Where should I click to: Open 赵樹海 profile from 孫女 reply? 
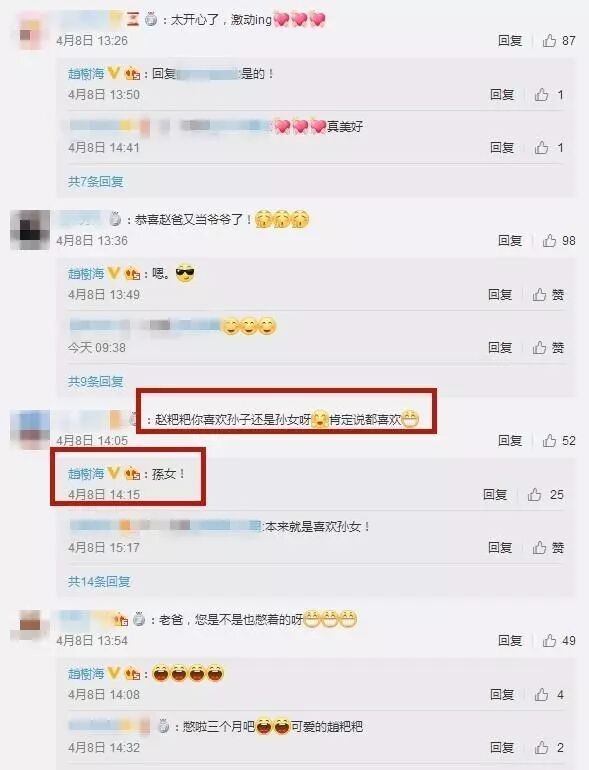click(x=86, y=473)
